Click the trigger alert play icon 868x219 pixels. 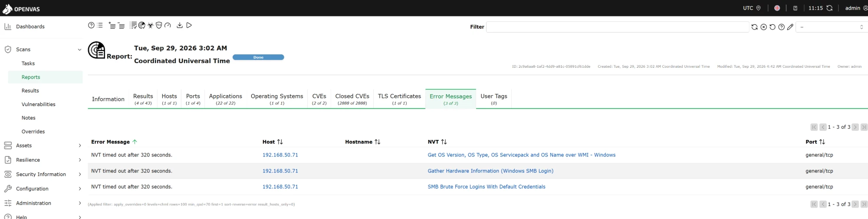(x=189, y=25)
